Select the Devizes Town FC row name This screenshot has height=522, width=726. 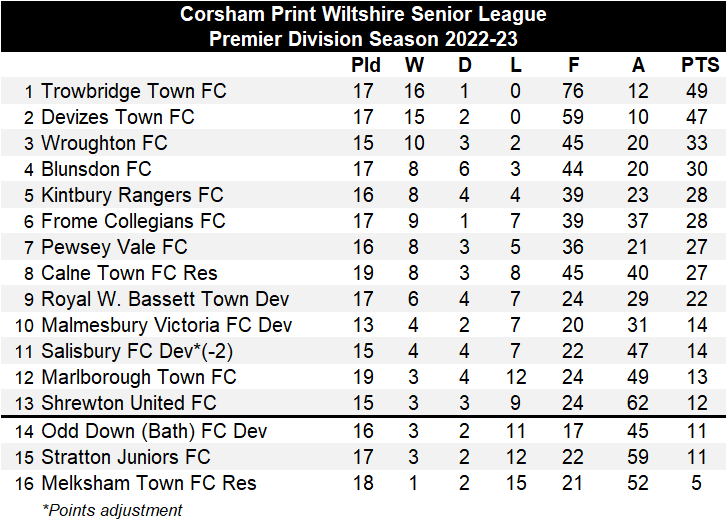click(x=117, y=117)
